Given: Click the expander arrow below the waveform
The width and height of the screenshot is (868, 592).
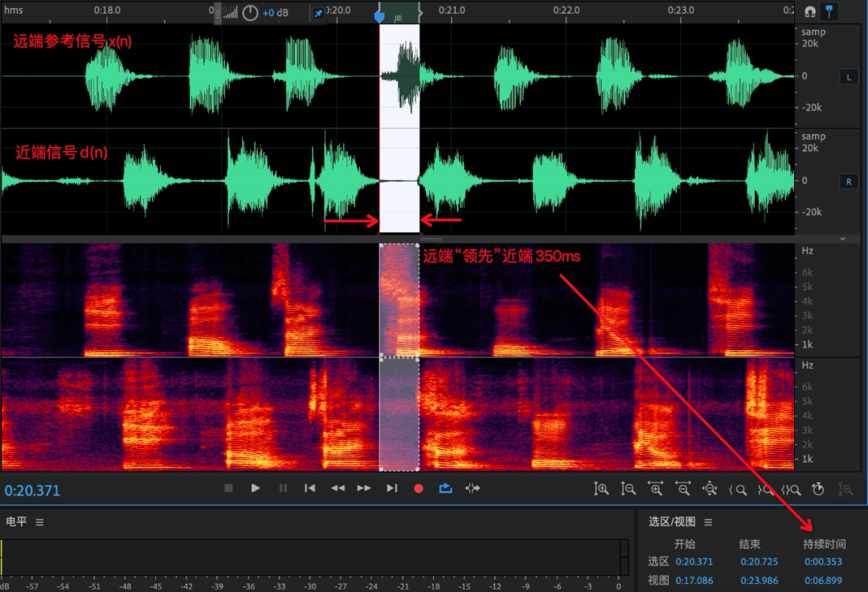Looking at the screenshot, I should coord(842,239).
